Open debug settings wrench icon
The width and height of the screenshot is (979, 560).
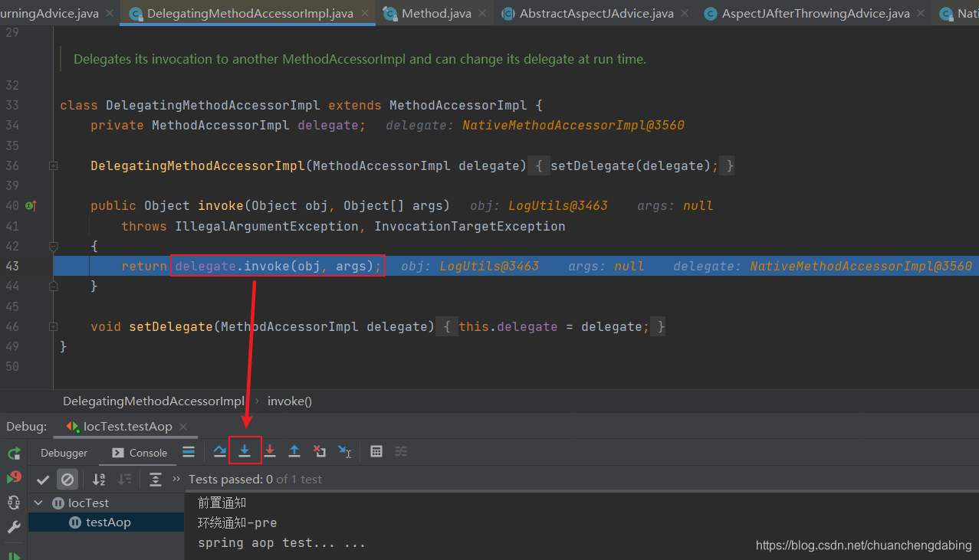click(x=14, y=527)
